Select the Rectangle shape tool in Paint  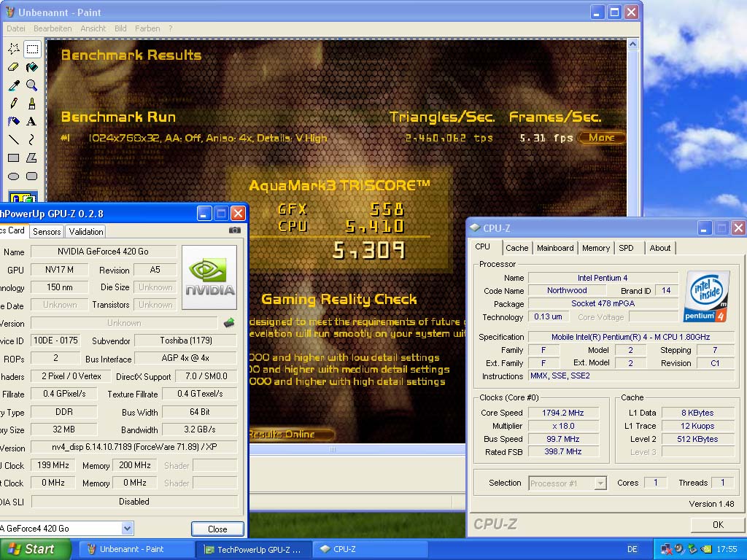14,157
